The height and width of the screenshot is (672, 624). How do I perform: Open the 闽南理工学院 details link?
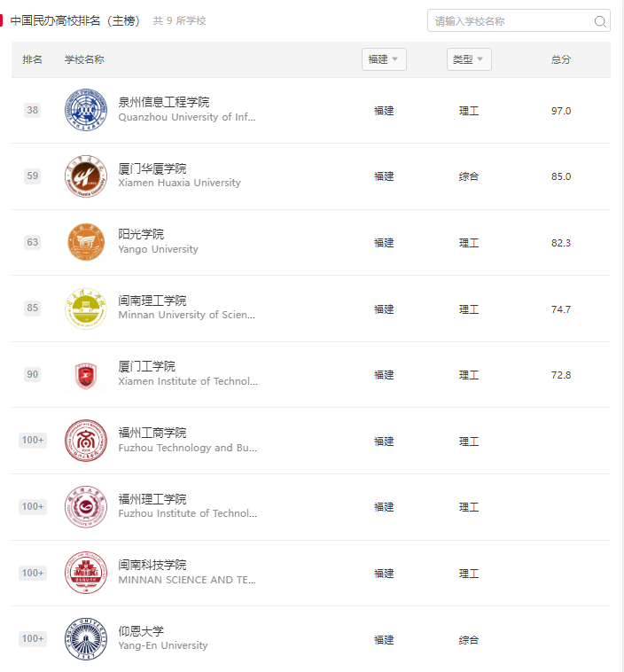(x=152, y=301)
